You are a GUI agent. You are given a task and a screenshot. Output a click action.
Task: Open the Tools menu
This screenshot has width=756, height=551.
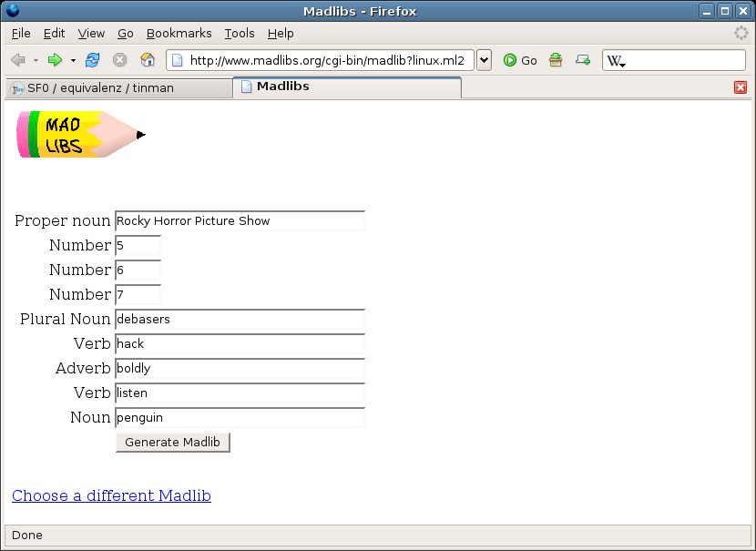(x=240, y=33)
